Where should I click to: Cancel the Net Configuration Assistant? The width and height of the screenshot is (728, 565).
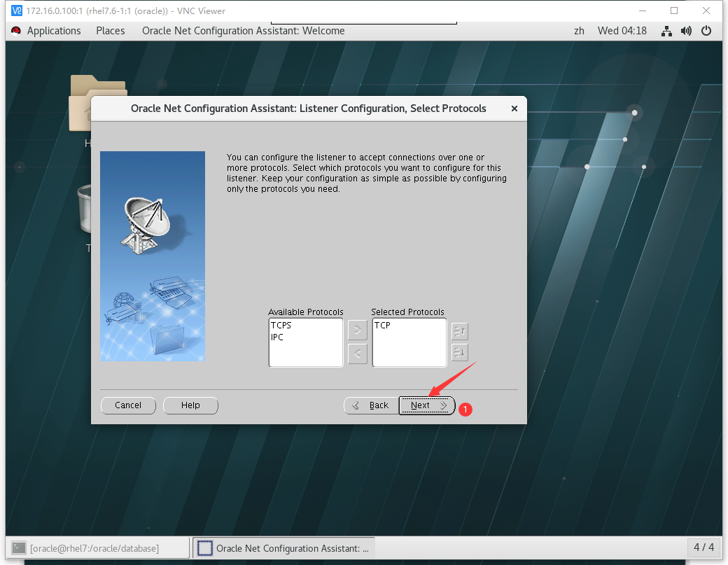pyautogui.click(x=128, y=405)
